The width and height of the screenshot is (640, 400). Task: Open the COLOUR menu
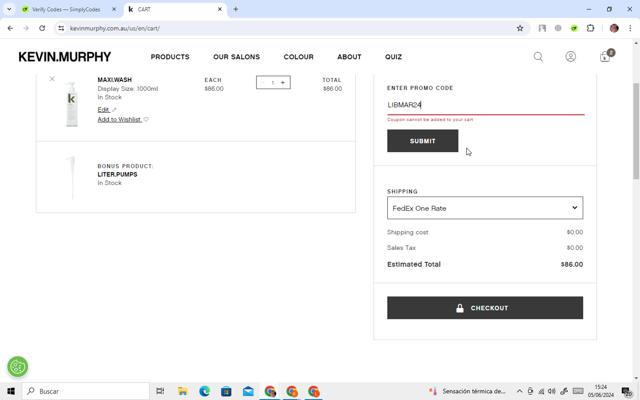[x=298, y=57]
